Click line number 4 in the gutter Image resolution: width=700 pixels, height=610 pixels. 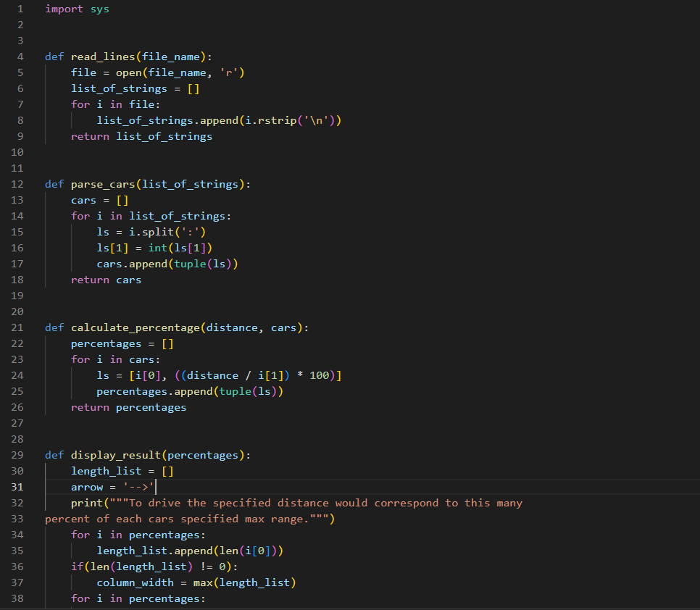click(20, 57)
